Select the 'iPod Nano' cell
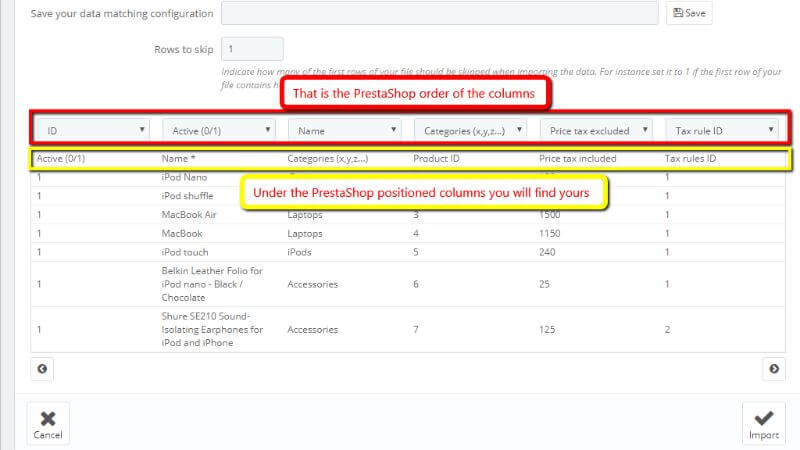This screenshot has width=800, height=450. 184,177
